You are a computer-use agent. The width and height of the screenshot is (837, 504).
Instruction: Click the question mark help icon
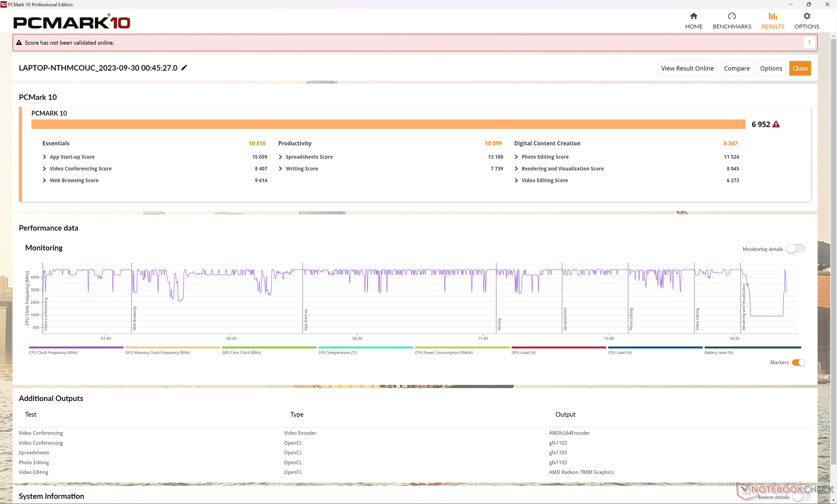pyautogui.click(x=810, y=43)
